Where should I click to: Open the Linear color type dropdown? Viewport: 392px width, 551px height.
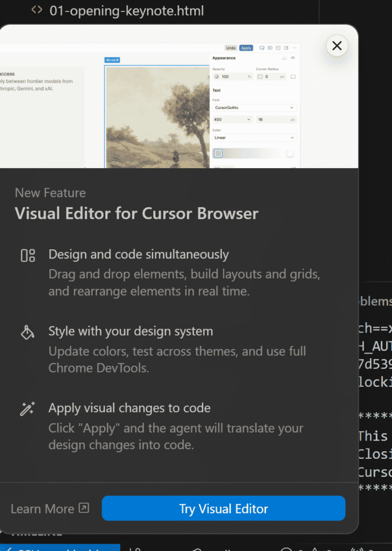[x=253, y=138]
